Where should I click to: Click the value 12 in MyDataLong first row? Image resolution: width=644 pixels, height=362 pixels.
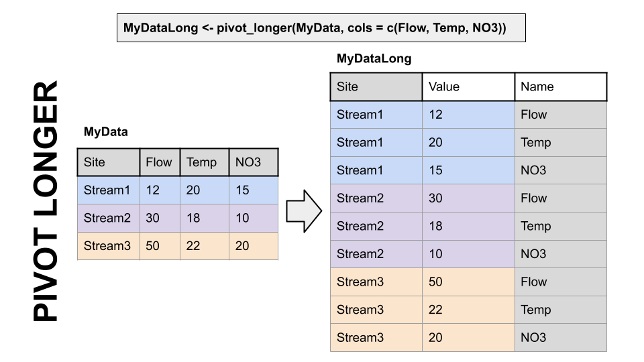436,115
